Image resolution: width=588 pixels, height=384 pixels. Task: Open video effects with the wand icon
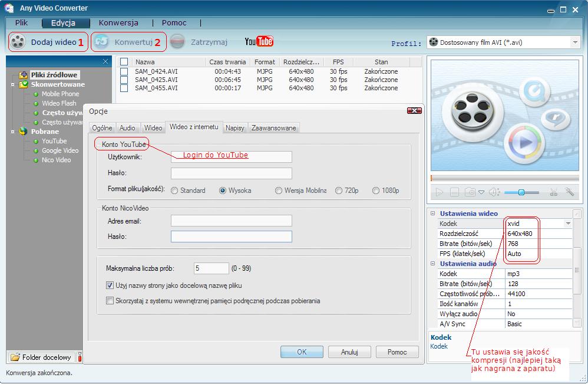click(569, 192)
